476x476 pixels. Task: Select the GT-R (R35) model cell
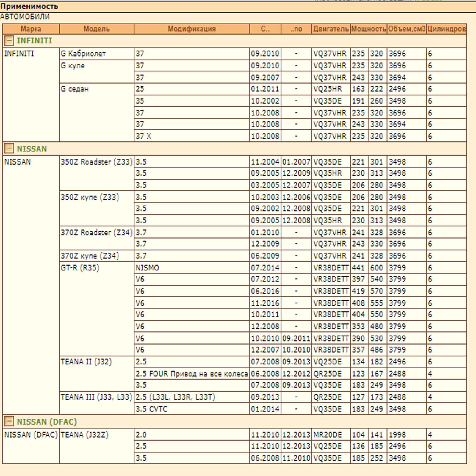[80, 268]
